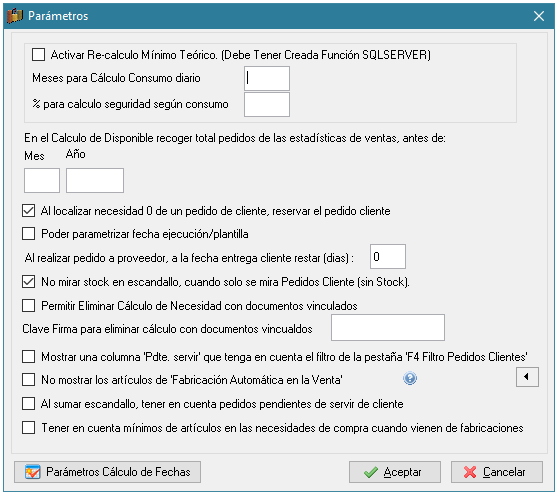Screen dimensions: 558x496
Task: Click the left-pointing arrow expander button
Action: [527, 377]
